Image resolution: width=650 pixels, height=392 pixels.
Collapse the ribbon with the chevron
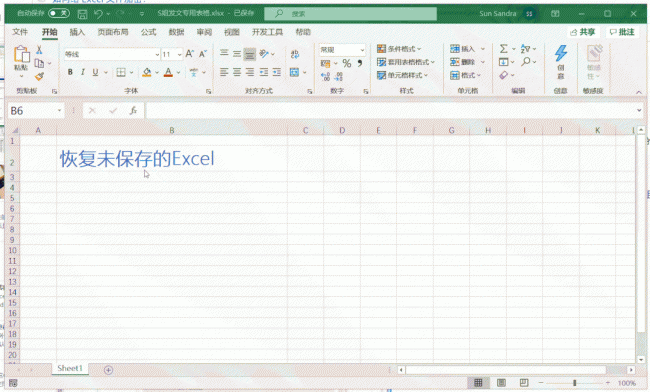(639, 92)
